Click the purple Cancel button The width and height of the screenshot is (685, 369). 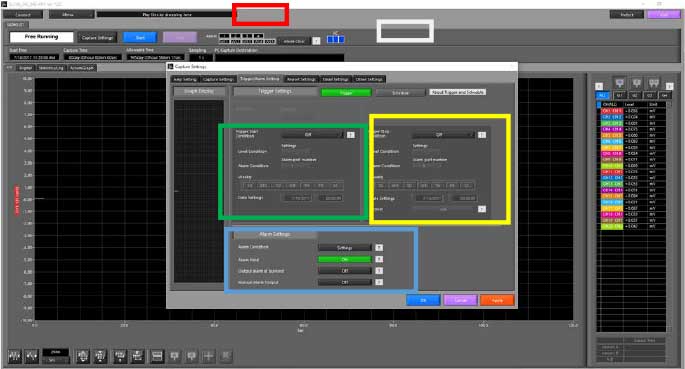pyautogui.click(x=460, y=300)
